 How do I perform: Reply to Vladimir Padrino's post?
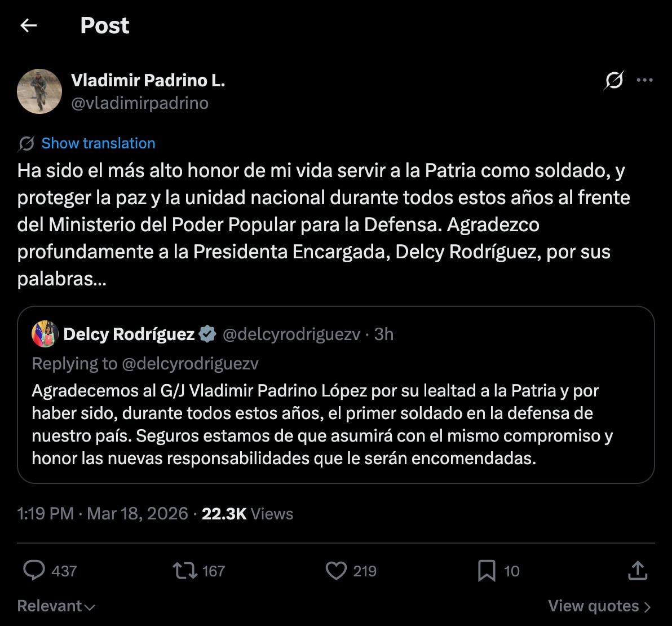point(35,571)
